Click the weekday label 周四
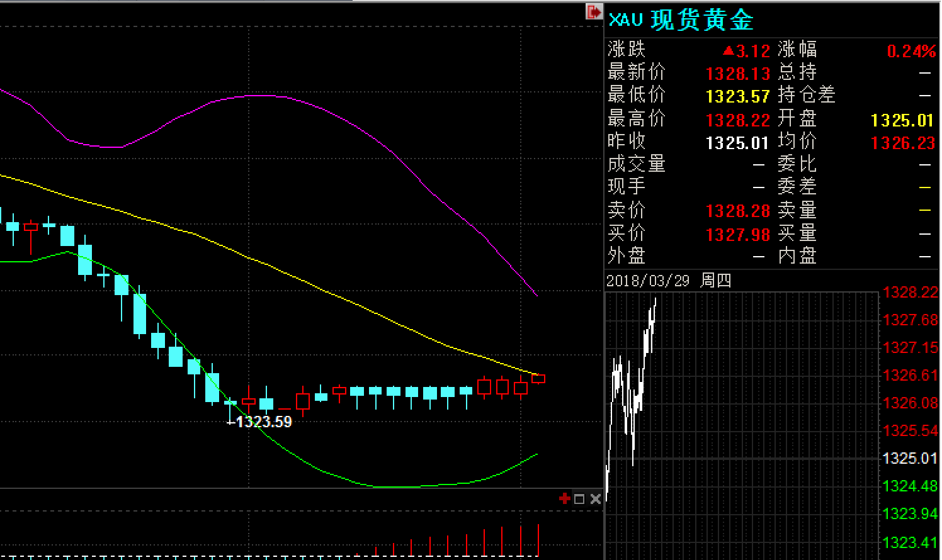 [716, 281]
